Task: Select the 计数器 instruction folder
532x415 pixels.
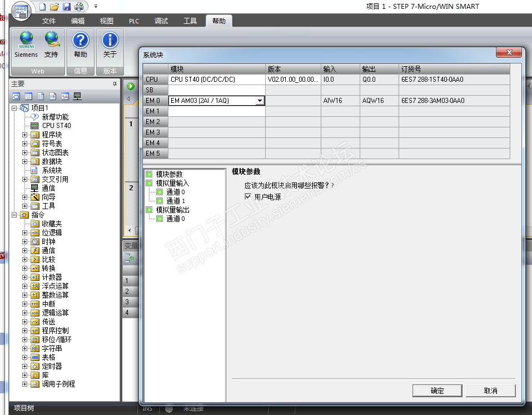Action: pos(52,277)
